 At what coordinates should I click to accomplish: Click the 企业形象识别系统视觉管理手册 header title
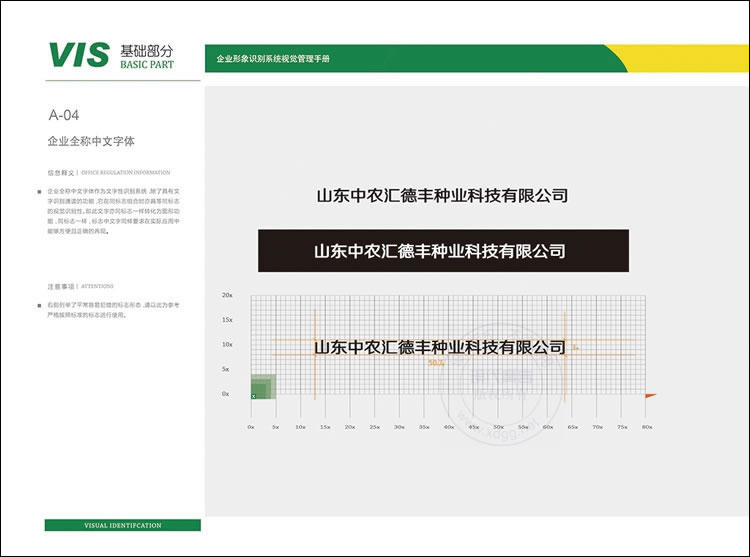[273, 59]
